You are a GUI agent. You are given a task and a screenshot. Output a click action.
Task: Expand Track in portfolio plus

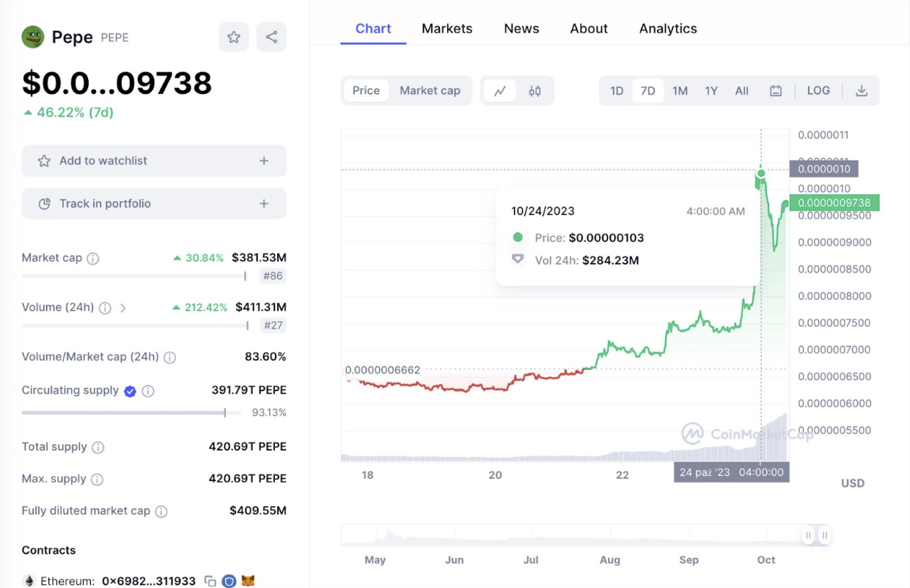pyautogui.click(x=264, y=204)
